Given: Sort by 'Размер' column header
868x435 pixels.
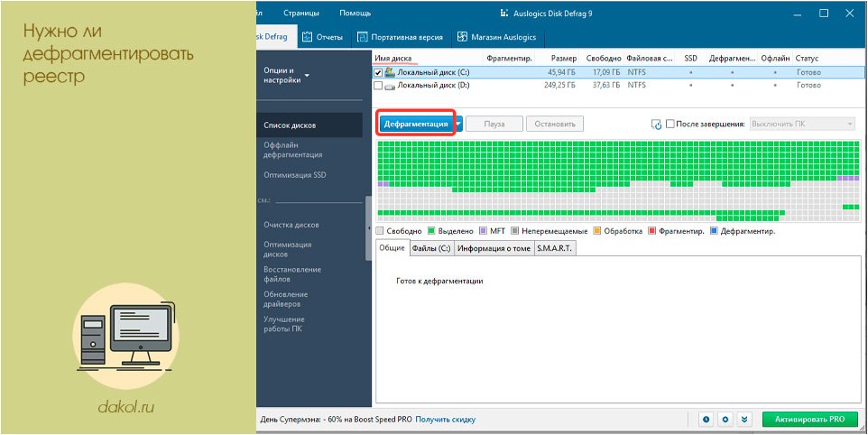Looking at the screenshot, I should point(564,58).
